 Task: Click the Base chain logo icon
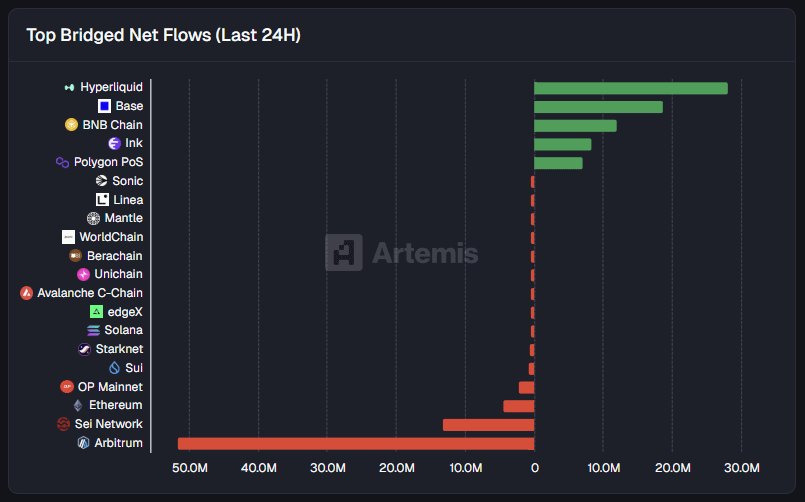click(104, 106)
